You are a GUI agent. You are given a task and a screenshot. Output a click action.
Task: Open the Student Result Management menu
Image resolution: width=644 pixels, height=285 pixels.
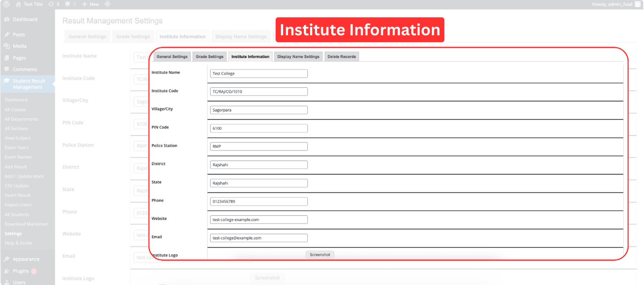tap(27, 84)
